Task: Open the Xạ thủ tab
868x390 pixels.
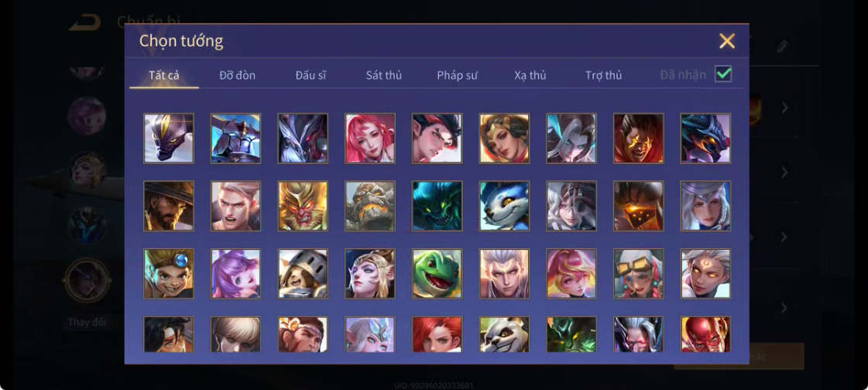Action: pyautogui.click(x=530, y=75)
